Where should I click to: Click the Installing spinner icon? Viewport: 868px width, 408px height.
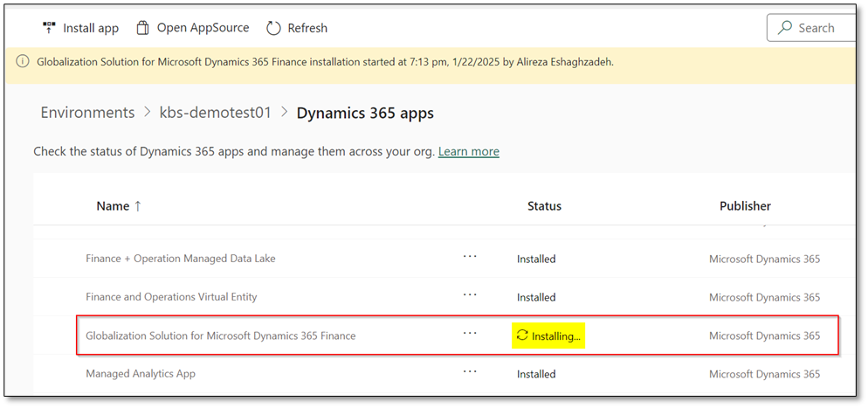point(522,335)
